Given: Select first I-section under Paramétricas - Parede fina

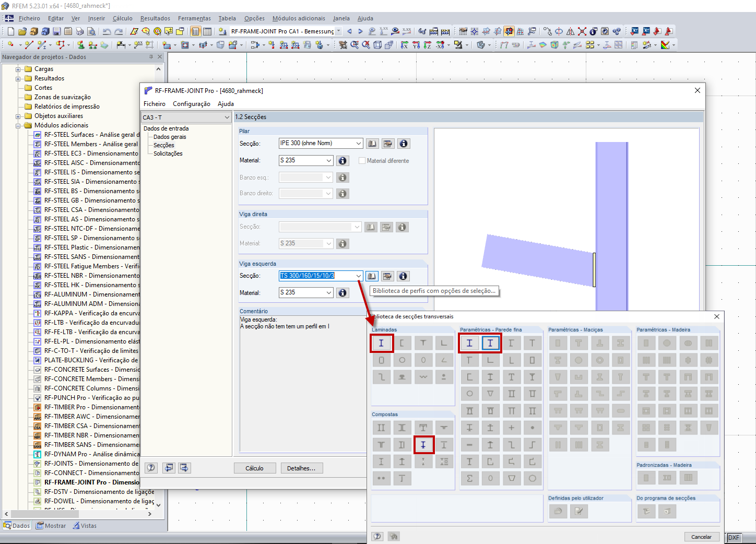Looking at the screenshot, I should tap(469, 343).
